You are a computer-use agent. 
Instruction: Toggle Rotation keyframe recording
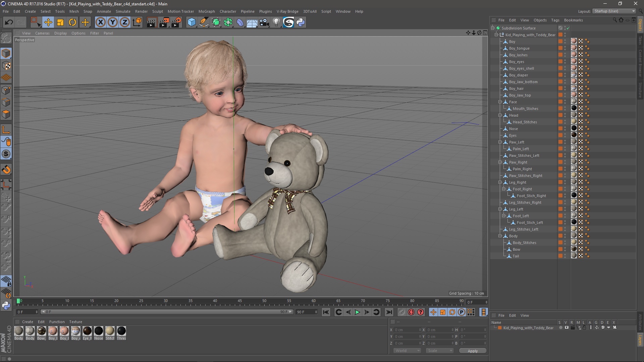point(452,312)
